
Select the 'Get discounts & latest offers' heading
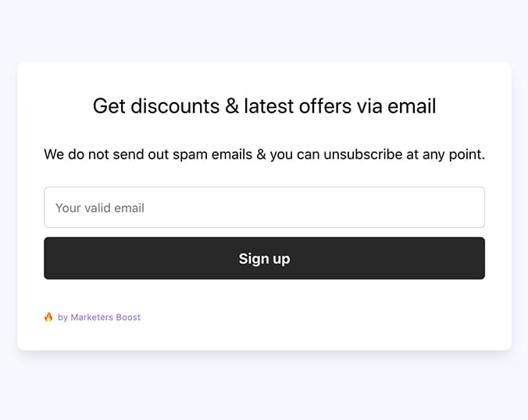[264, 106]
